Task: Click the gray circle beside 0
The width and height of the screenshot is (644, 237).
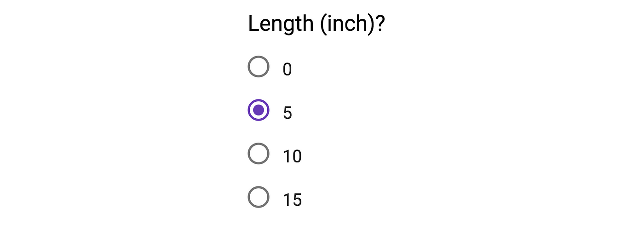Action: click(258, 67)
